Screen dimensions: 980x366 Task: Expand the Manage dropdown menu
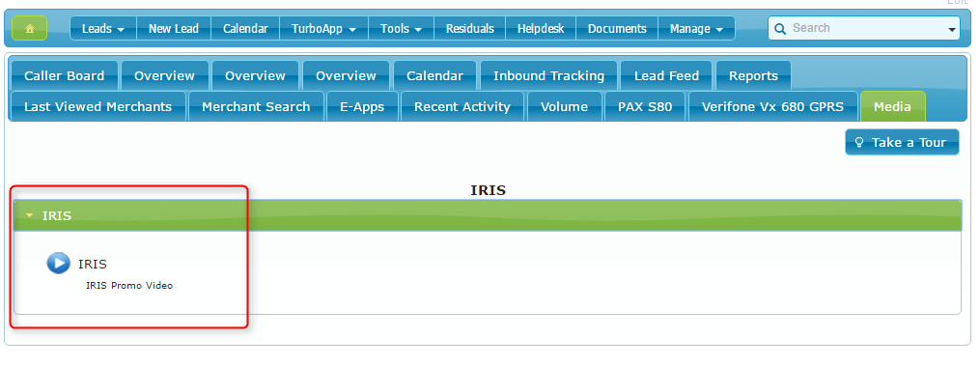coord(696,29)
